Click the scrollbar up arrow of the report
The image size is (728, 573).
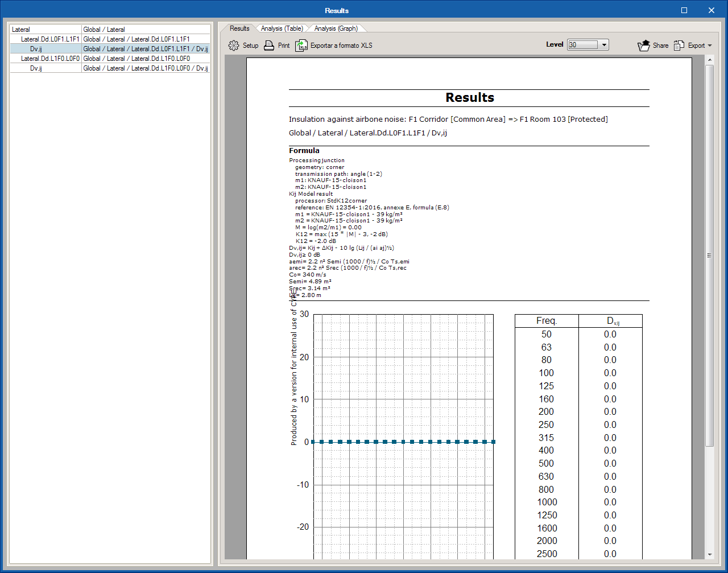click(709, 60)
